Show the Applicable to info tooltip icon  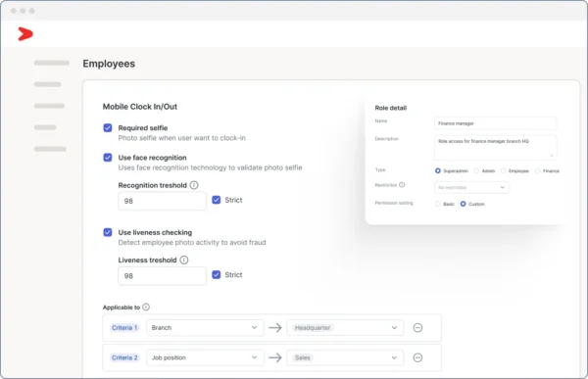146,308
